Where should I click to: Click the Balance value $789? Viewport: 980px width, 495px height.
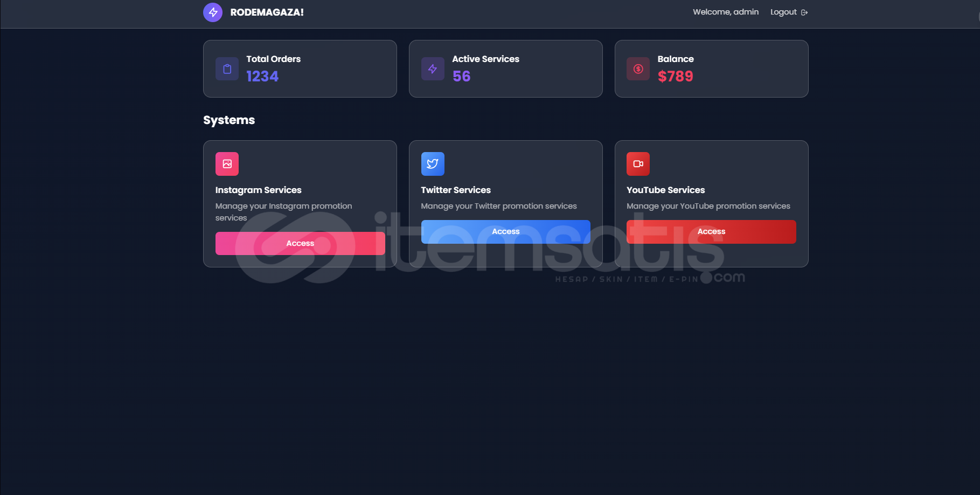pos(676,77)
